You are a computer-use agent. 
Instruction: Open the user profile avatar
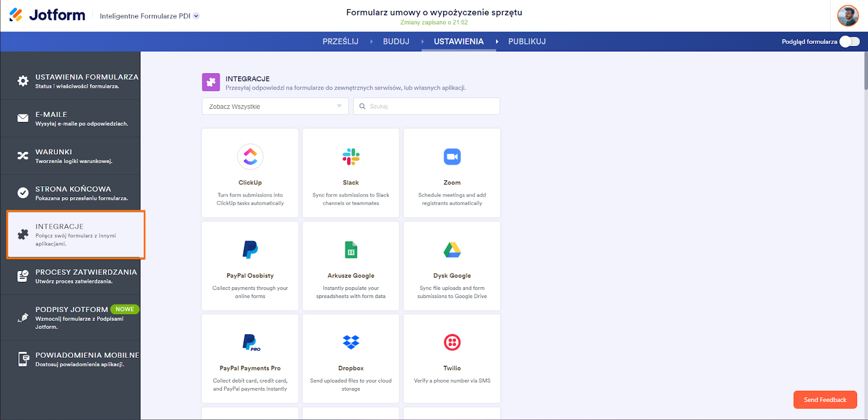click(847, 16)
